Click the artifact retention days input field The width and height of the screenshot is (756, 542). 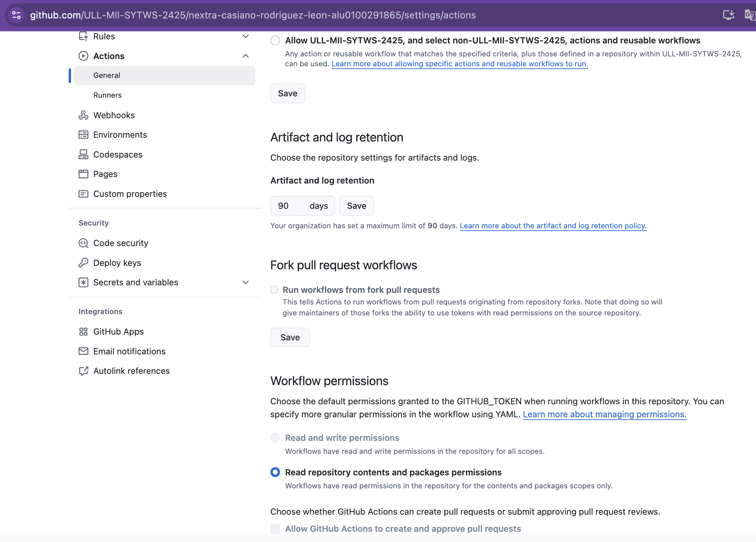tap(289, 205)
